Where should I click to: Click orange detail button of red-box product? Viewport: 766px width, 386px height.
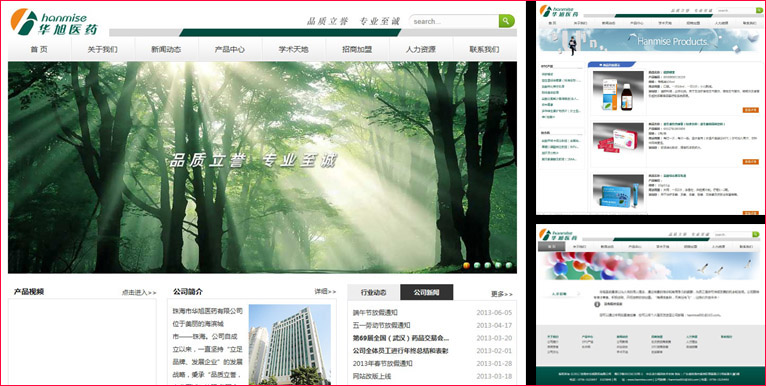pyautogui.click(x=751, y=161)
